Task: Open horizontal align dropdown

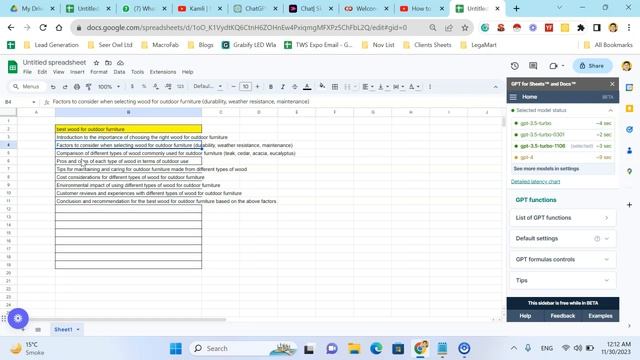Action: (368, 87)
